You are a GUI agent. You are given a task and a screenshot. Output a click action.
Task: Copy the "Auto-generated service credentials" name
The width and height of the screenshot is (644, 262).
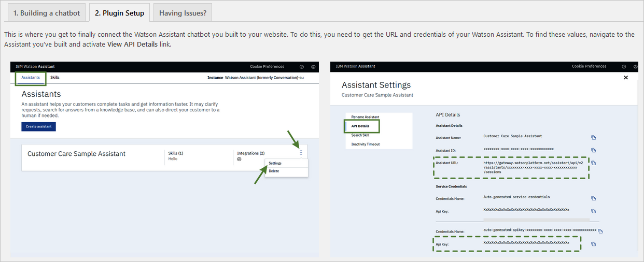594,198
